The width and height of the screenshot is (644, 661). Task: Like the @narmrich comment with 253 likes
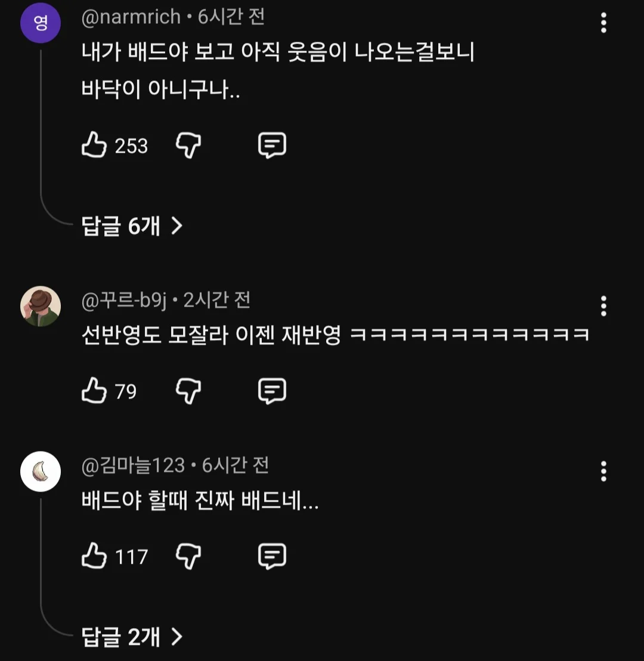click(94, 145)
